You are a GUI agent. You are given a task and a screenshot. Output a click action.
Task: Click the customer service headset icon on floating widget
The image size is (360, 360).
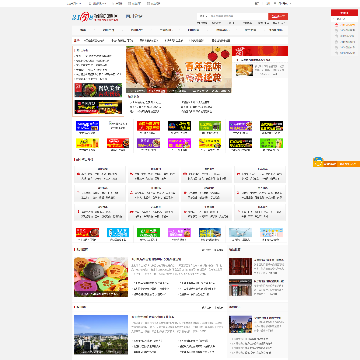pyautogui.click(x=318, y=162)
